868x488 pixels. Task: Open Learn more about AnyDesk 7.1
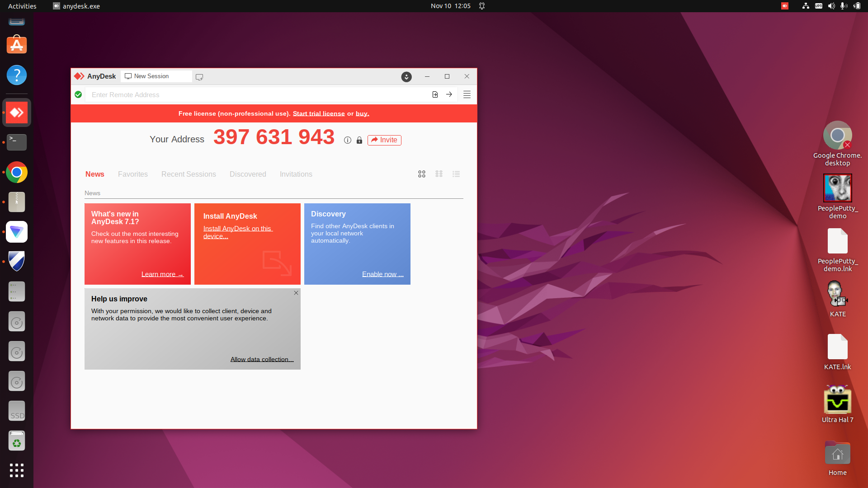(x=162, y=274)
